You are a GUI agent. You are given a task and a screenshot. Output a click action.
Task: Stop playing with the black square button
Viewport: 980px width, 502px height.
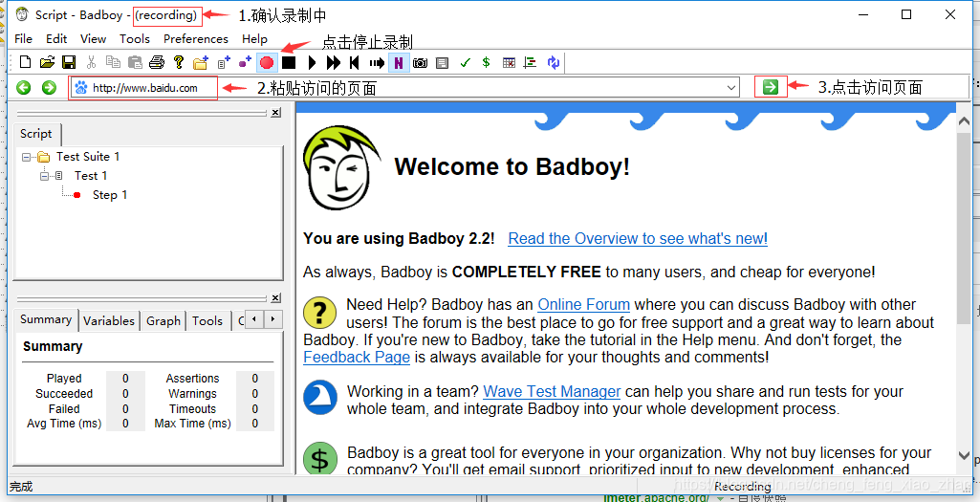pyautogui.click(x=288, y=62)
